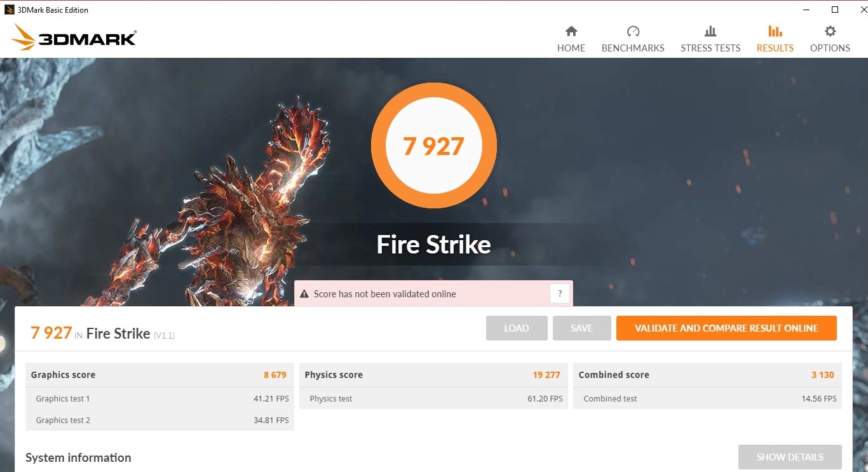Viewport: 868px width, 472px height.
Task: Click SHOW DETAILS for System information
Action: pyautogui.click(x=790, y=457)
